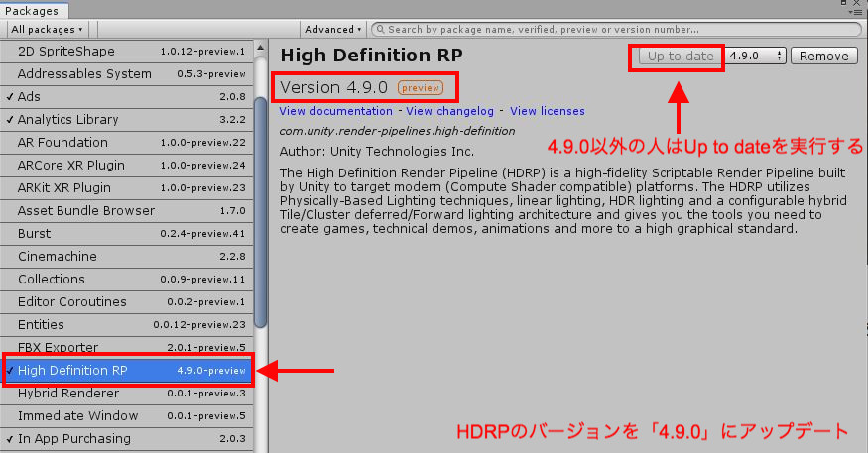This screenshot has height=453, width=868.
Task: Switch to the Packages tab
Action: point(33,11)
